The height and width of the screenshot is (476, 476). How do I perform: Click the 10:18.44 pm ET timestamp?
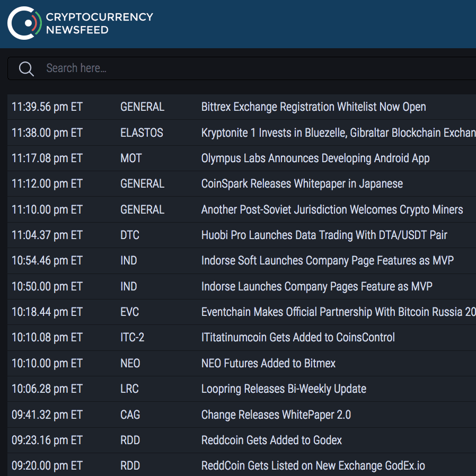click(x=47, y=312)
